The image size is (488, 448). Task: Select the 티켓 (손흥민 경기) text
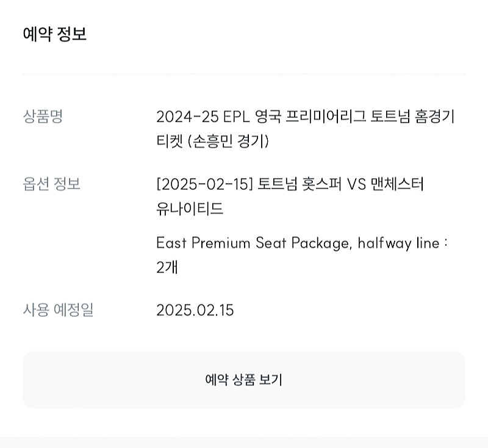click(212, 142)
